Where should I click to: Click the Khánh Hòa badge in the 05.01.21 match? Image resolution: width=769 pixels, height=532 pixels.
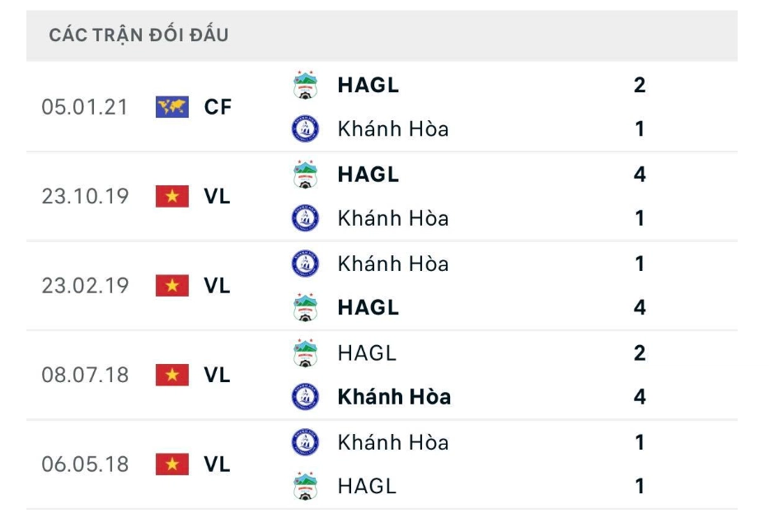click(306, 128)
